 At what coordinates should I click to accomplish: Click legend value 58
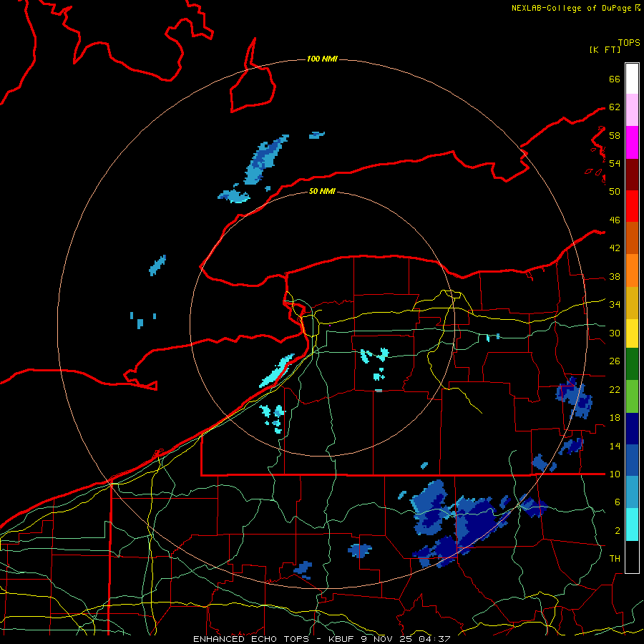pos(615,135)
